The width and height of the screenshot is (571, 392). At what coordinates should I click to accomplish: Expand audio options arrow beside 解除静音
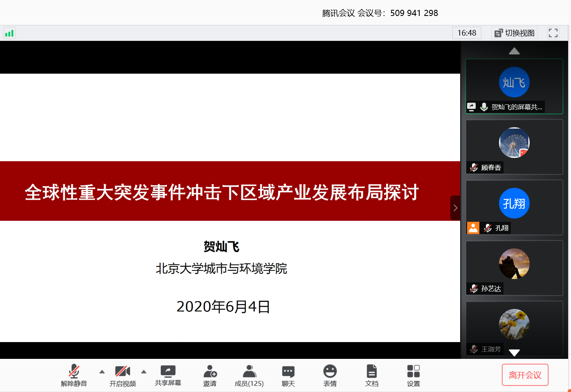click(102, 372)
